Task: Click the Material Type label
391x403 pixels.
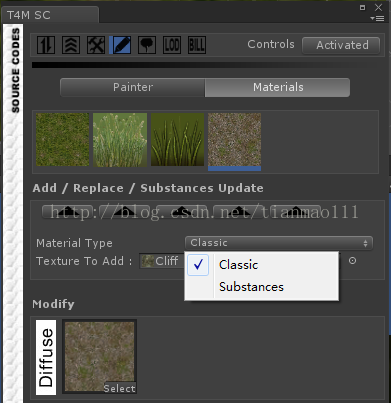Action: [74, 243]
